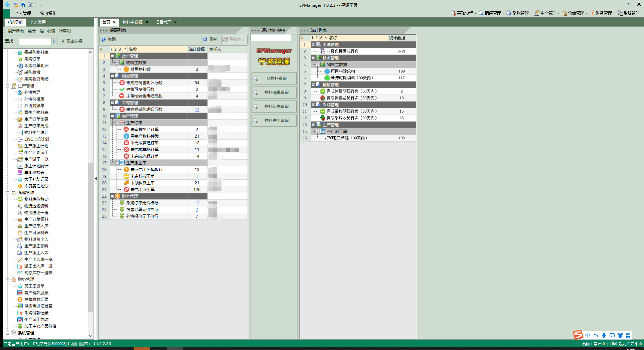Open 车间巡检表 item in the tree

(34, 173)
